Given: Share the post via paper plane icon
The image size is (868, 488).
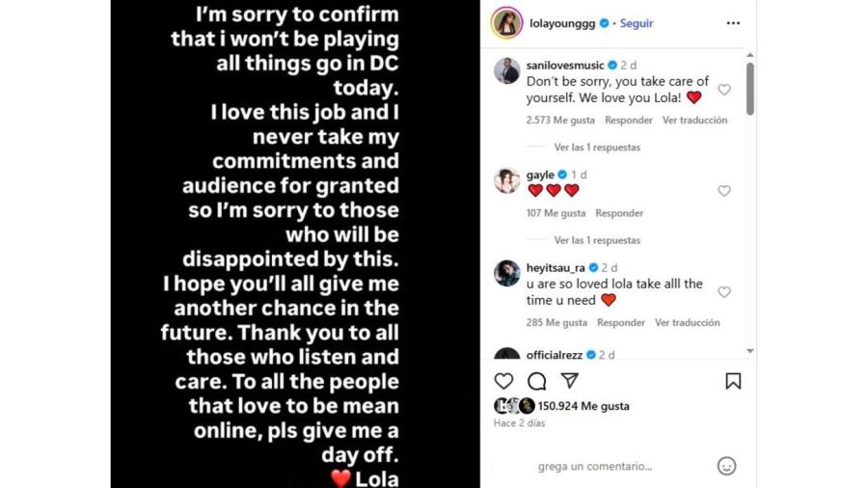Looking at the screenshot, I should tap(570, 381).
